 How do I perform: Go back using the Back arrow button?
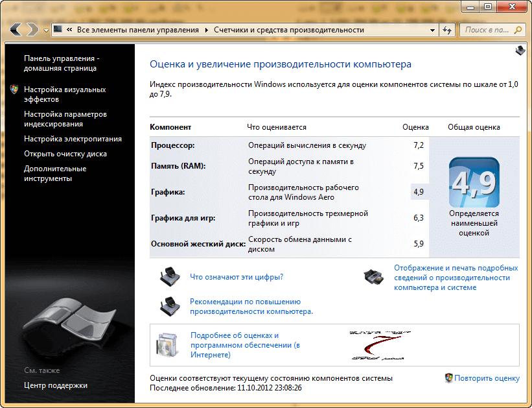(16, 30)
